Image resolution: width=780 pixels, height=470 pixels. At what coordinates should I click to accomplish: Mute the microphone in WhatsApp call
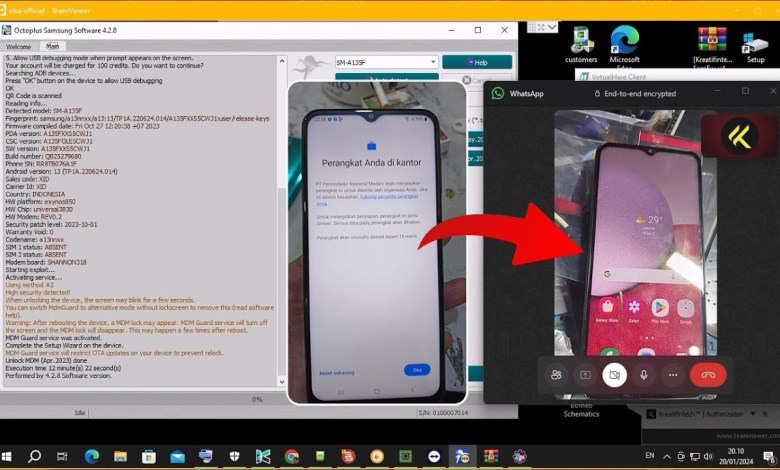click(x=643, y=374)
